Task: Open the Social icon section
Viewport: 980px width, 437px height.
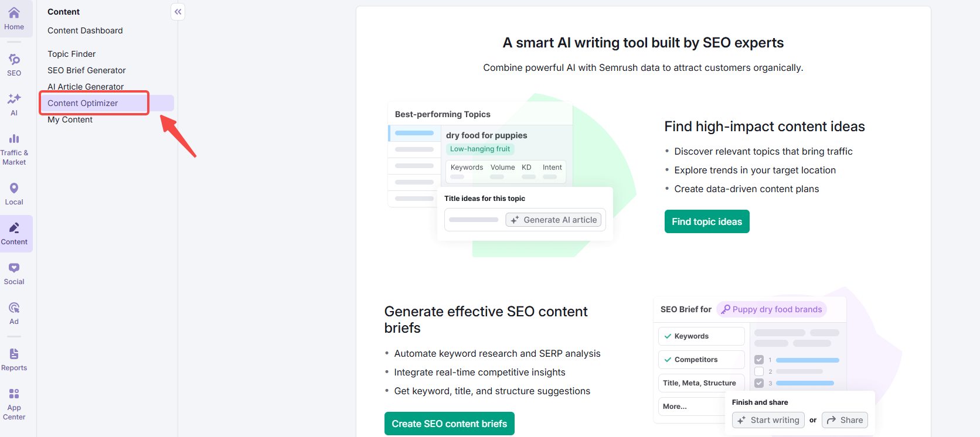Action: point(14,273)
